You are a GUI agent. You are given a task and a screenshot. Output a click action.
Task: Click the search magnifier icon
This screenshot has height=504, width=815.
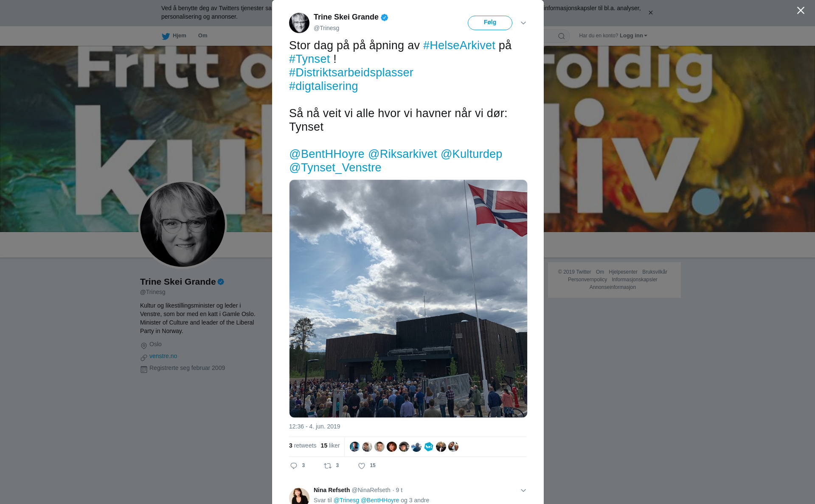pos(562,36)
